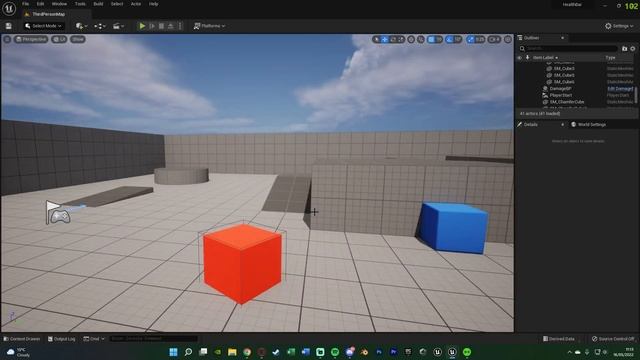Screen dimensions: 640x360
Task: Open the Lit view mode dropdown
Action: click(x=60, y=39)
